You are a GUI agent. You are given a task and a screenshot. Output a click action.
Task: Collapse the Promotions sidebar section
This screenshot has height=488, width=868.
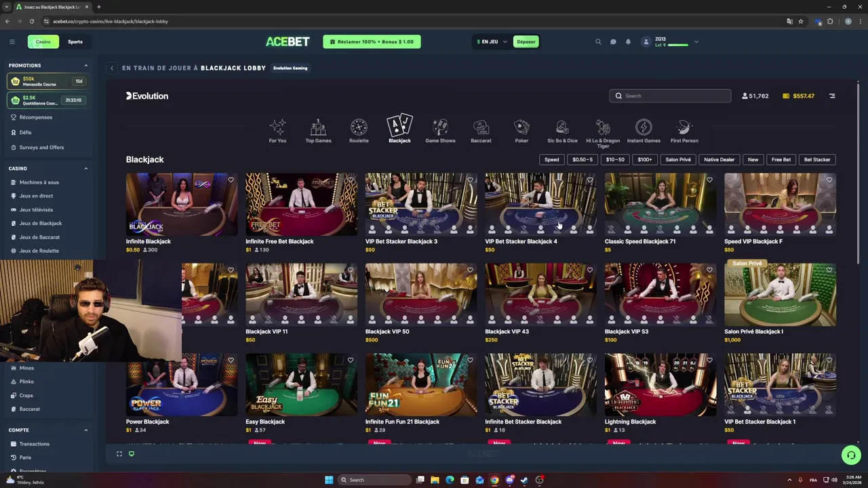pyautogui.click(x=86, y=65)
